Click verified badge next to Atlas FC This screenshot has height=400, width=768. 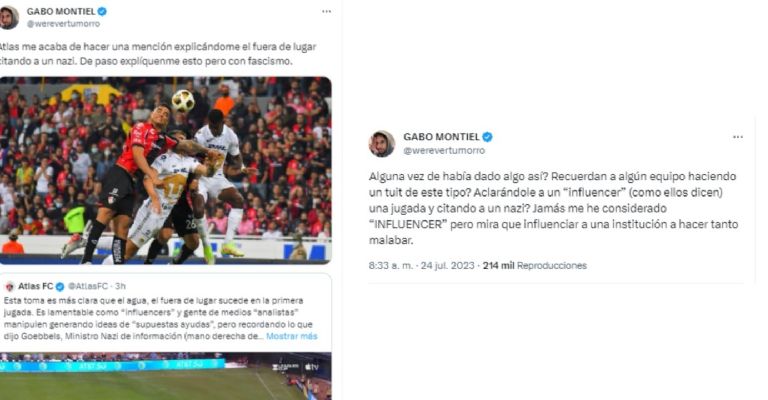pos(59,286)
